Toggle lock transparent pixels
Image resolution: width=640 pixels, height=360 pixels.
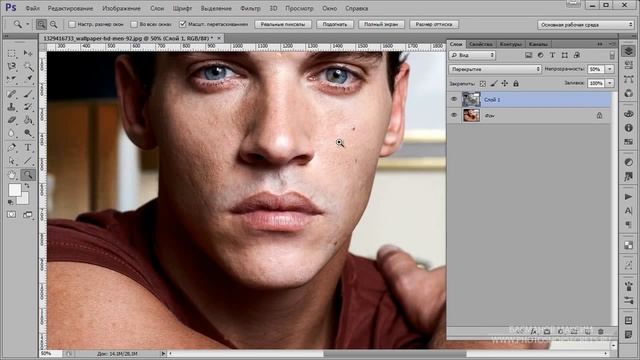(483, 84)
